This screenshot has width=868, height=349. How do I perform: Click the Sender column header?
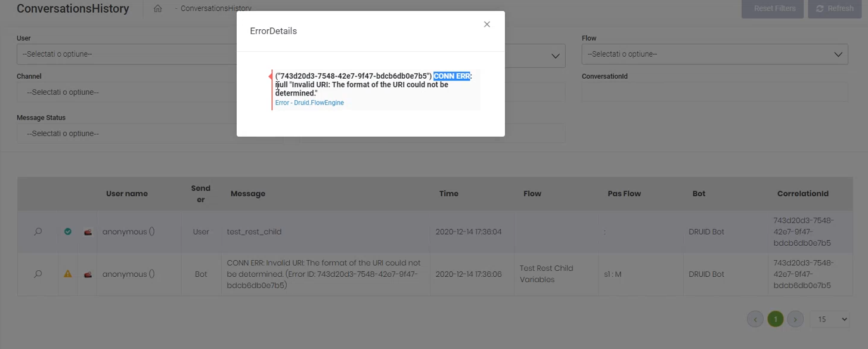click(x=201, y=194)
